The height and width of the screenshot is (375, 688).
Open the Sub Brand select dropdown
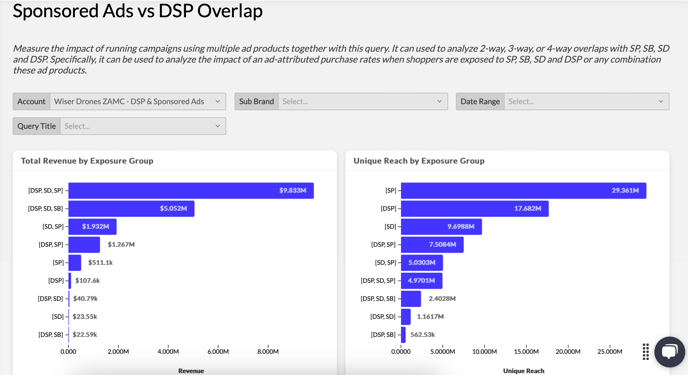click(363, 101)
